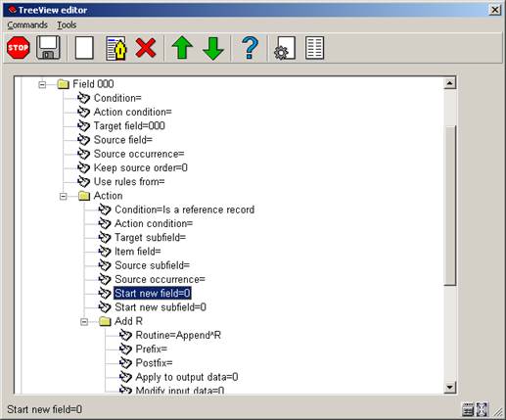The width and height of the screenshot is (506, 420).
Task: Open help with blue question mark
Action: point(251,48)
